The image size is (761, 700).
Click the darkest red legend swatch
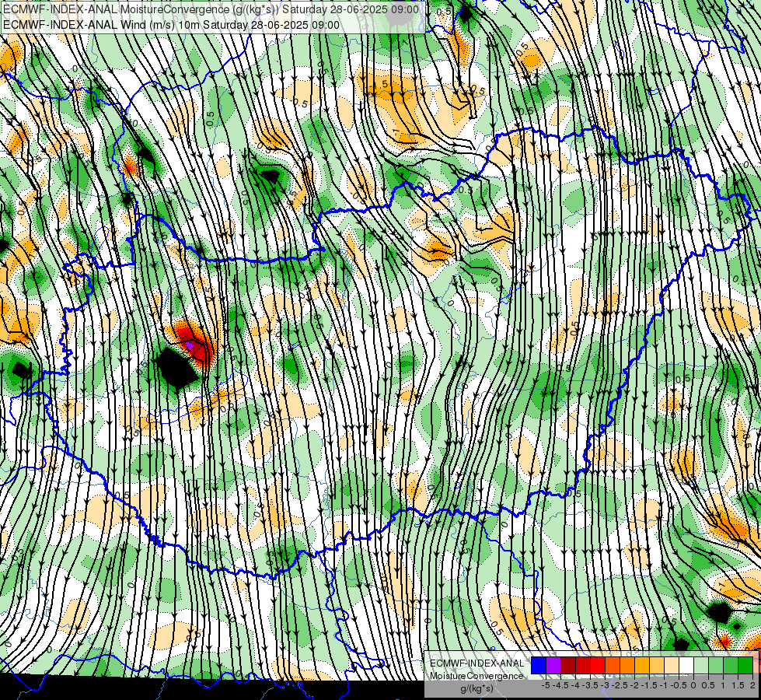pyautogui.click(x=568, y=666)
